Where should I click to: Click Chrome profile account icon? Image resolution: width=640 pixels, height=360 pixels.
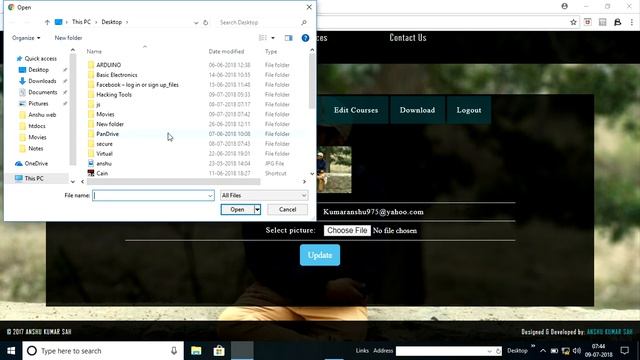click(564, 7)
